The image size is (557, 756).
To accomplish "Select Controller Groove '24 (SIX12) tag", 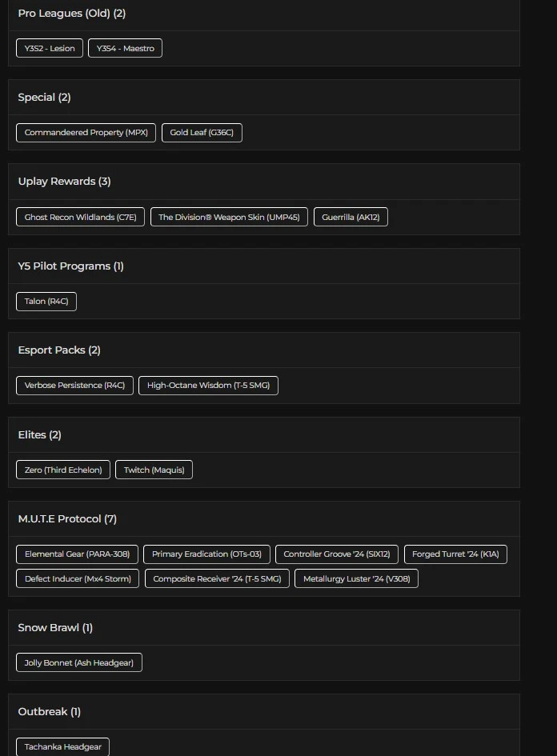I will (337, 554).
